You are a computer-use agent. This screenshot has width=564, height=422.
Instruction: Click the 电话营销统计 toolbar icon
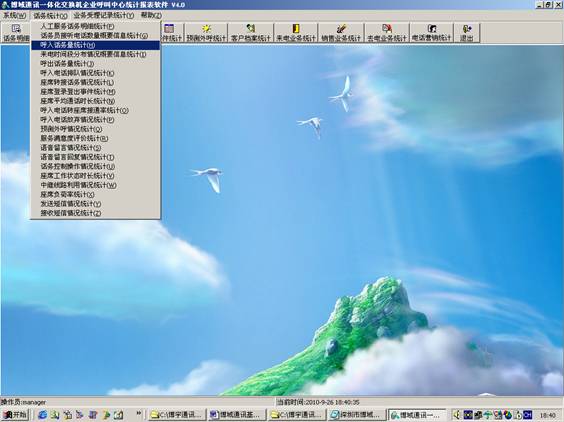click(431, 33)
